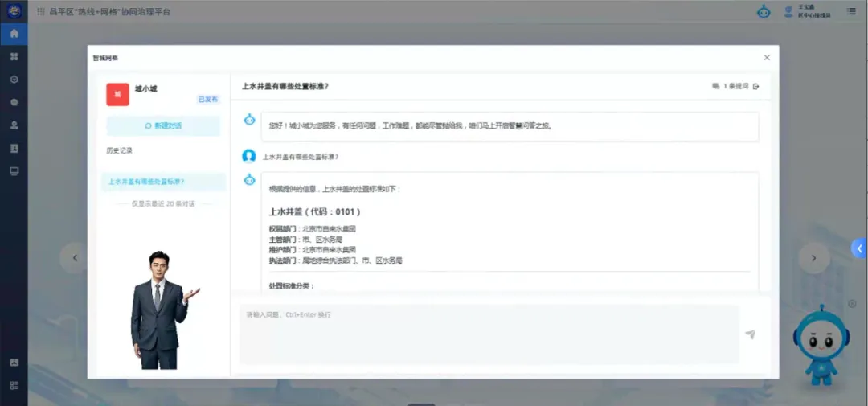868x406 pixels.
Task: Close the 智城网格 dialog
Action: [767, 58]
